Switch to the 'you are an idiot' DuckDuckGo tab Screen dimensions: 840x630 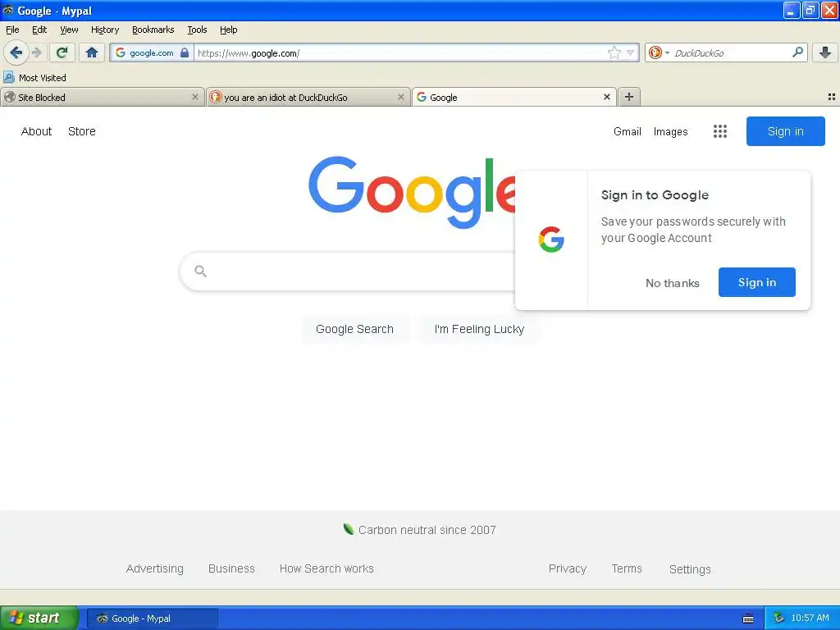click(x=308, y=97)
